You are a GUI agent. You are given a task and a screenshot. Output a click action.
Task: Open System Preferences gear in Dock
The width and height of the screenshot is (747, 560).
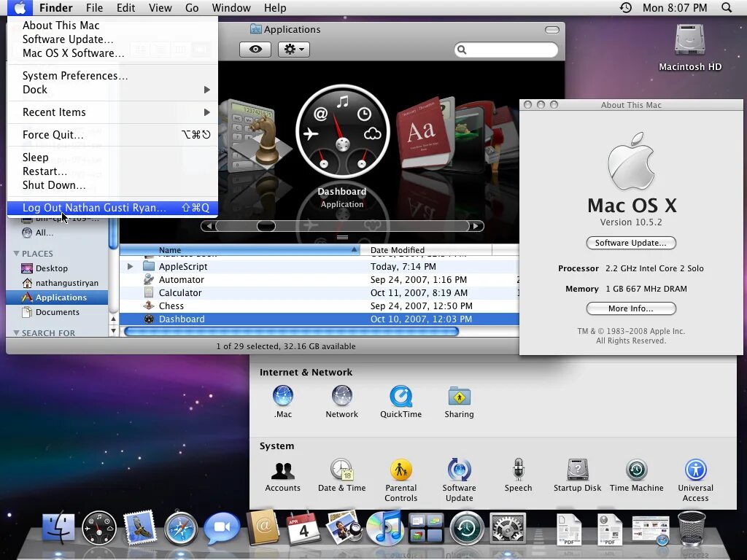coord(508,528)
